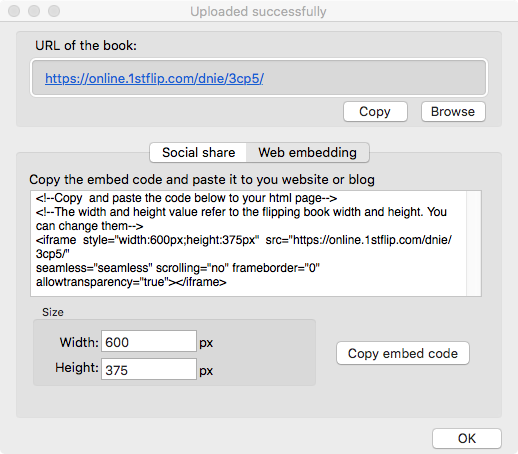Click the Browse button

(x=453, y=112)
